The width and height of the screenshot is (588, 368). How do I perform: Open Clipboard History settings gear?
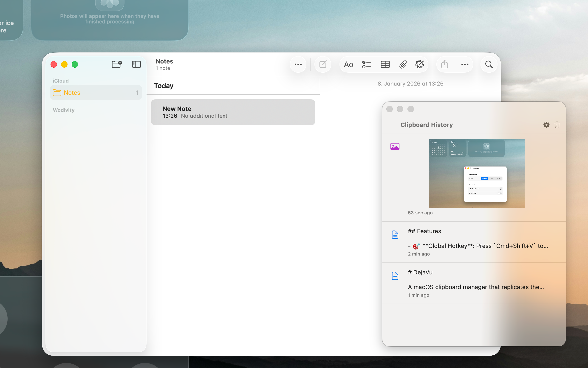(546, 125)
